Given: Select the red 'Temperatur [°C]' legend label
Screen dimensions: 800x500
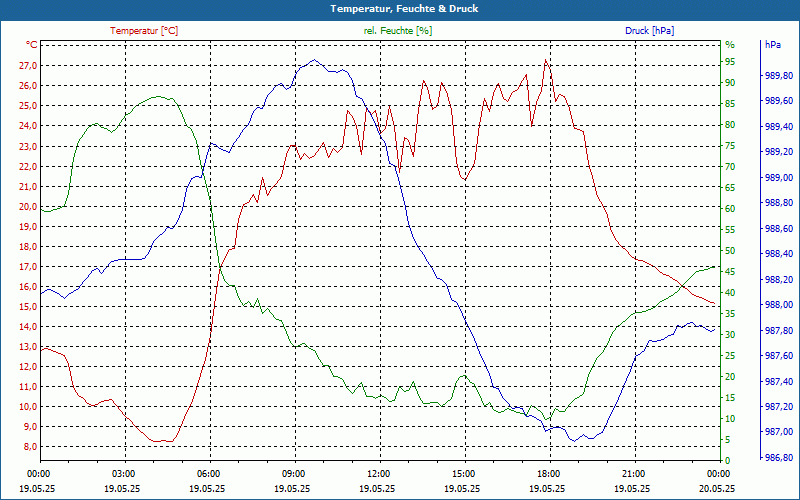Looking at the screenshot, I should point(144,31).
